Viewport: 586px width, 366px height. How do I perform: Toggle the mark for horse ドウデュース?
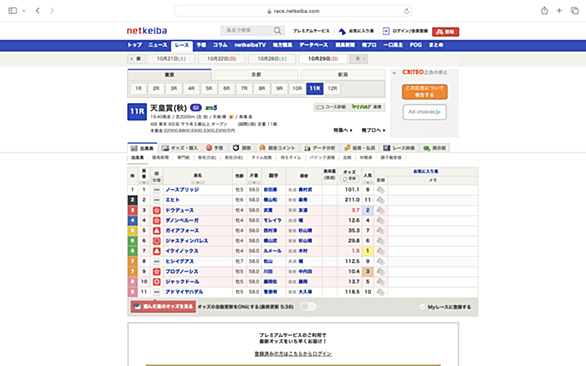click(x=157, y=210)
